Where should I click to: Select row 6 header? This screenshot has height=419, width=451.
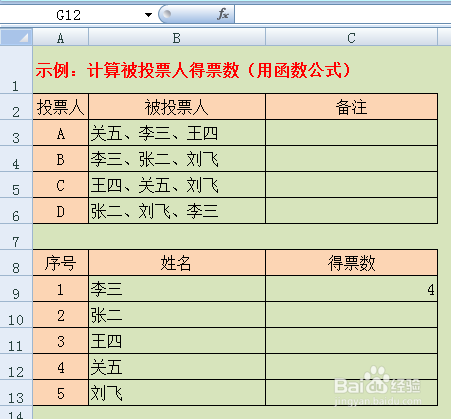tap(16, 211)
